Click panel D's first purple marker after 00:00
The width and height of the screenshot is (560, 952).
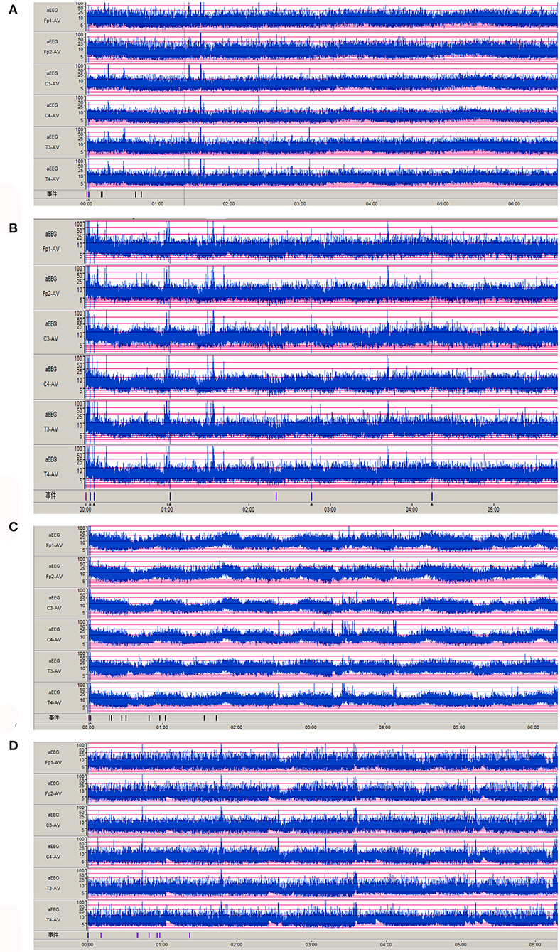102,935
